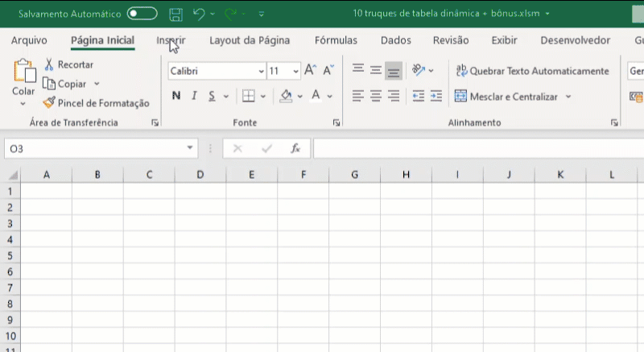Image resolution: width=644 pixels, height=352 pixels.
Task: Open the Layout da Página tab
Action: [250, 40]
